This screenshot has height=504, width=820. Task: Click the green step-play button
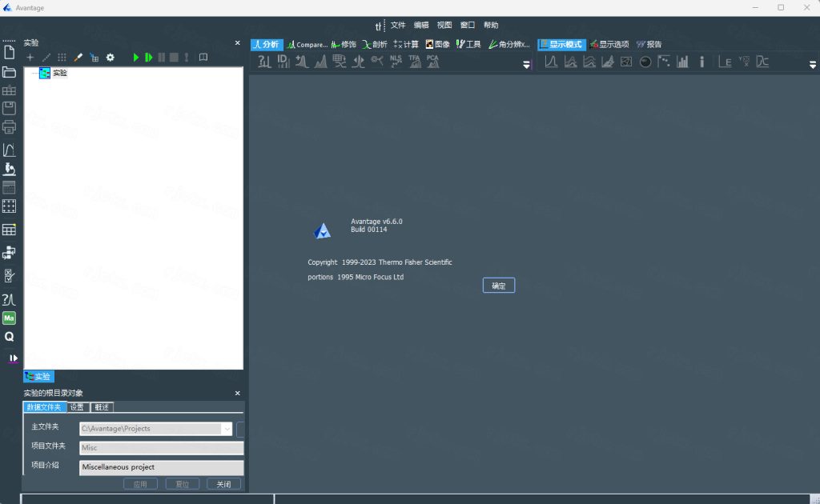coord(148,58)
